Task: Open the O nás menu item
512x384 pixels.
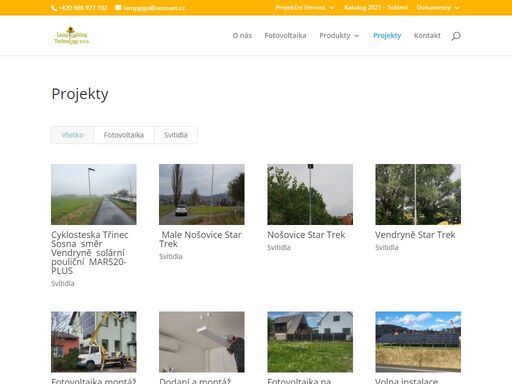Action: [x=242, y=35]
